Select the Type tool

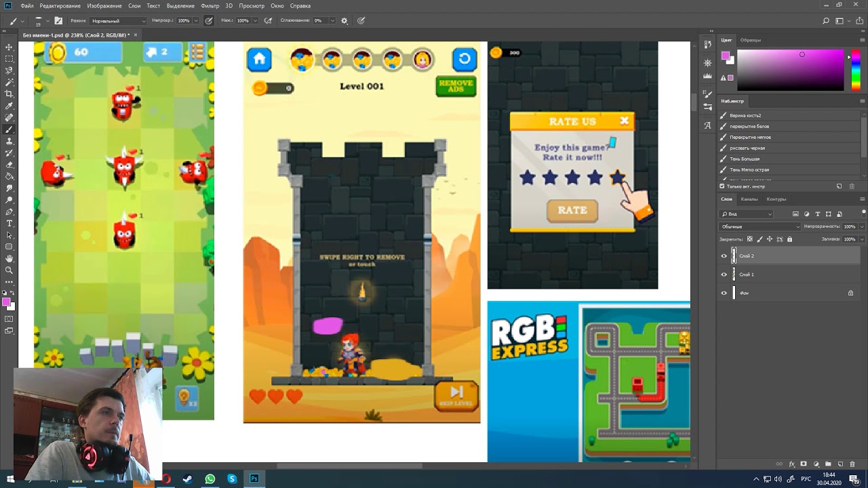[9, 223]
